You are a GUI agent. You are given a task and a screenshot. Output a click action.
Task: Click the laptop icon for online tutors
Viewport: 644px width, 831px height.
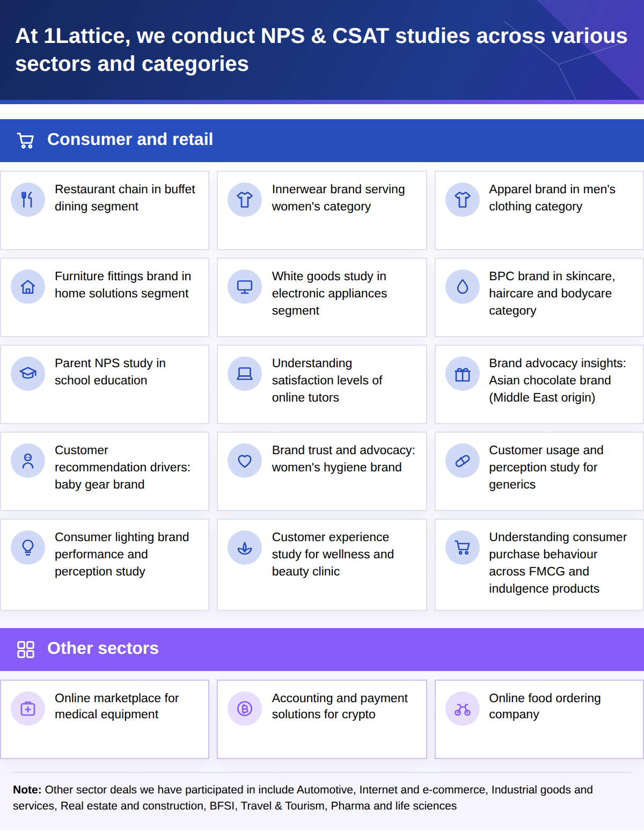point(245,374)
